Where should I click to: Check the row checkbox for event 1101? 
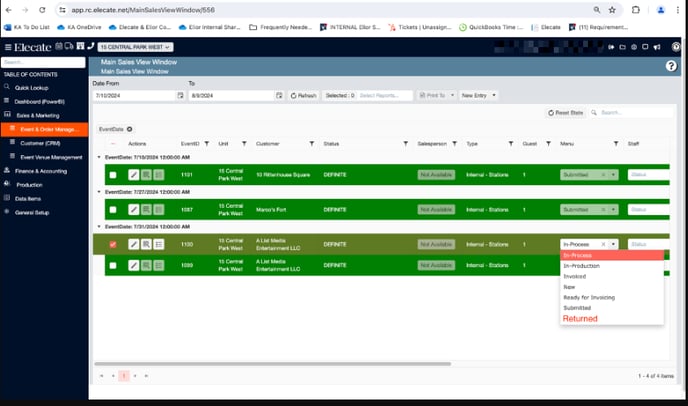[112, 175]
